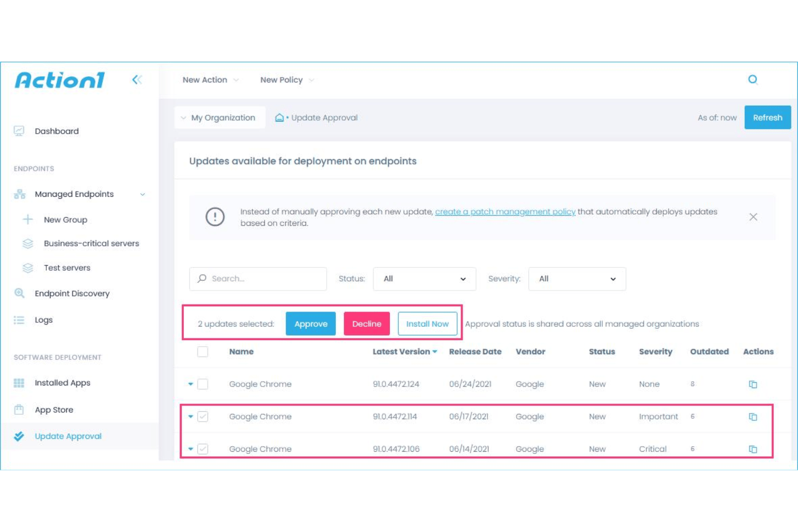Click the Action1 logo
This screenshot has width=798, height=532.
(x=60, y=80)
